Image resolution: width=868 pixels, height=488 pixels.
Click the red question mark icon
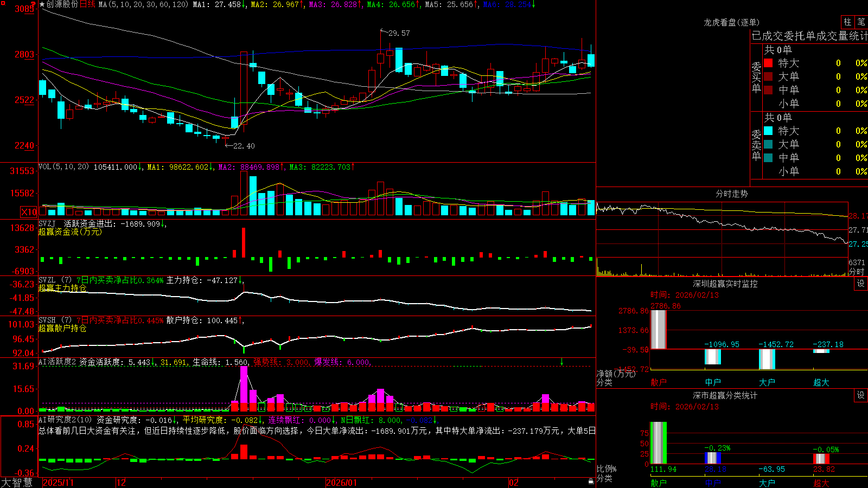(x=34, y=4)
